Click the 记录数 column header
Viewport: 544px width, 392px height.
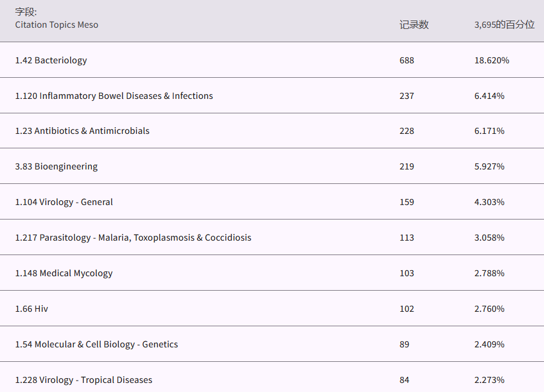pos(414,25)
